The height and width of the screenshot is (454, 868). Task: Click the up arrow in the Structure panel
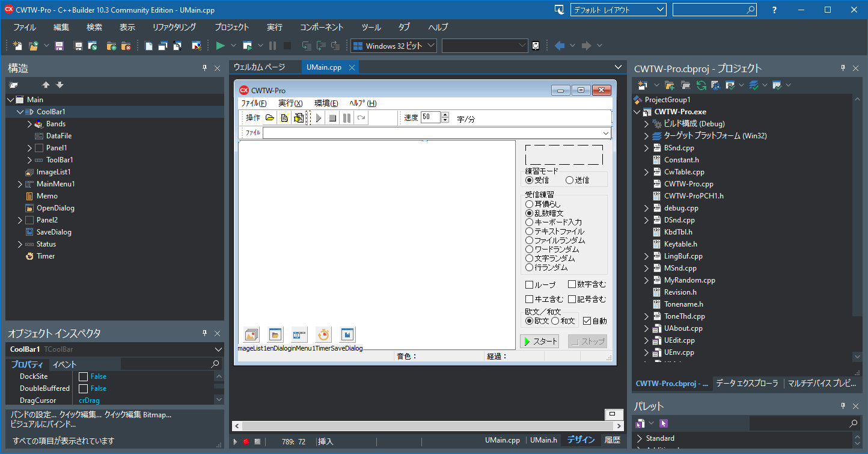point(46,85)
